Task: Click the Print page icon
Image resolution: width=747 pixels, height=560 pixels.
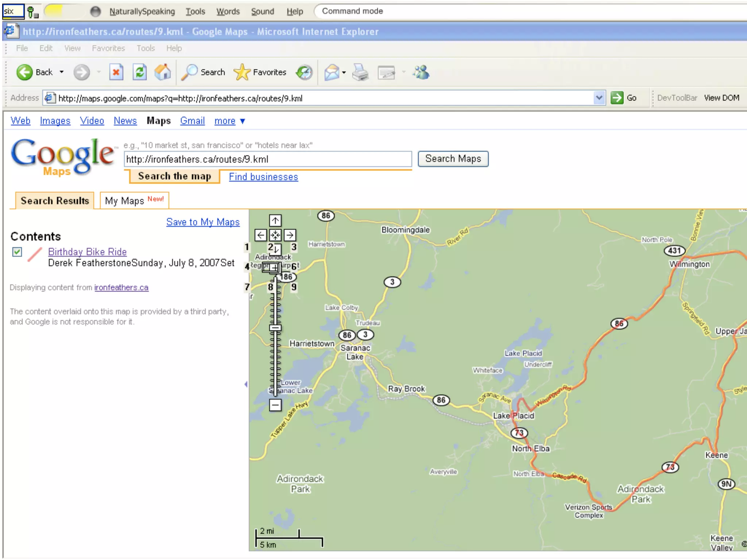Action: (360, 72)
